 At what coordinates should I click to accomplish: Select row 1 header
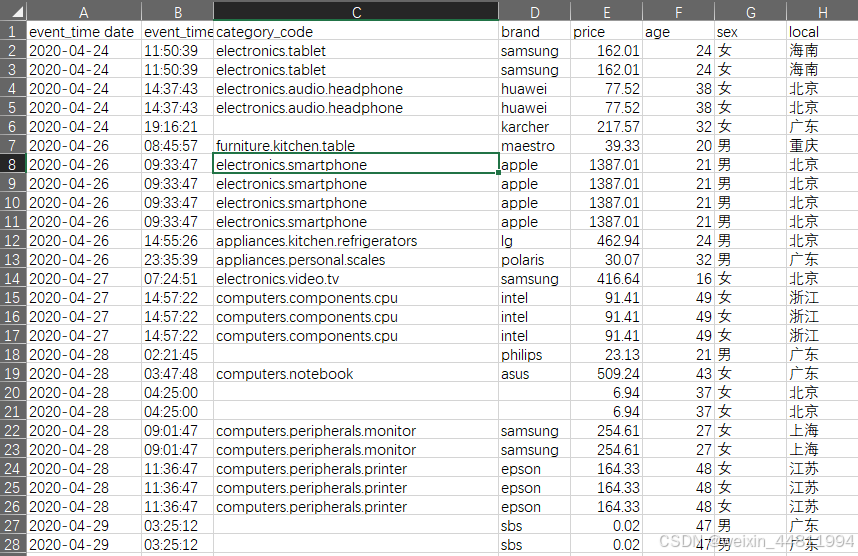[13, 32]
